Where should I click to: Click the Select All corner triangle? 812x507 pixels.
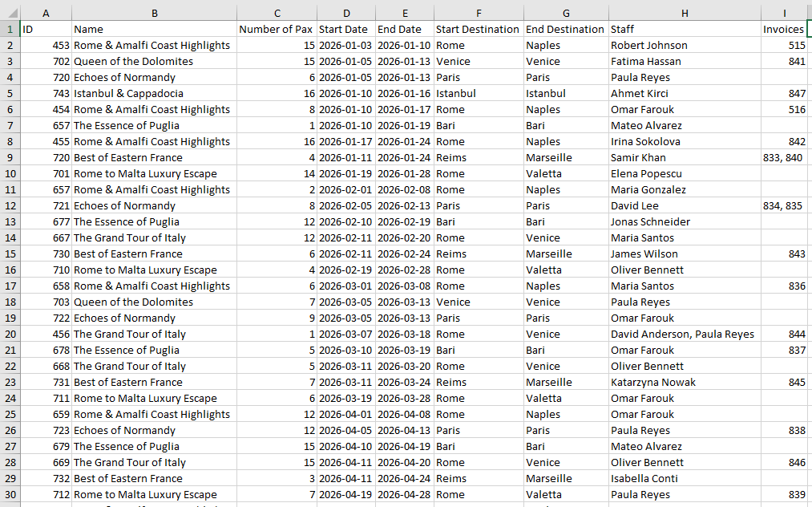tap(10, 13)
